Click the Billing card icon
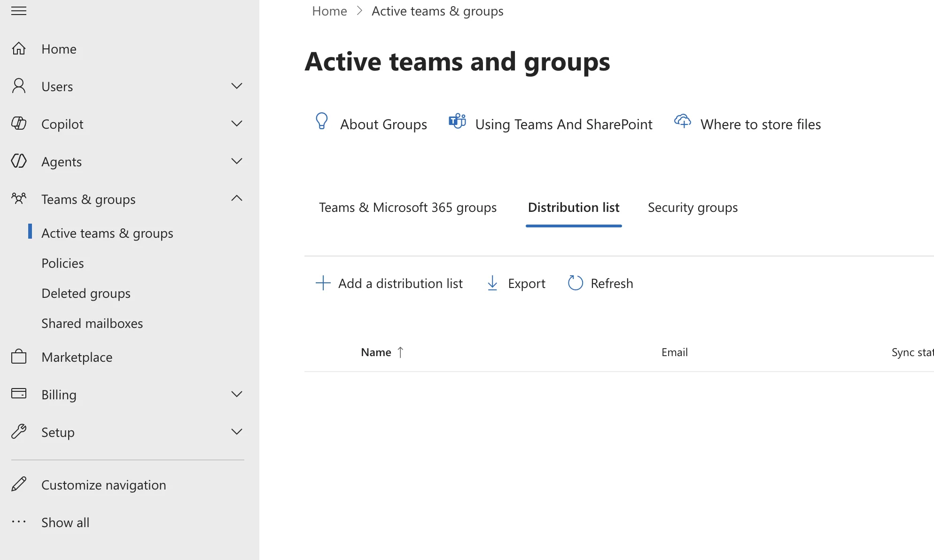Viewport: 934px width, 560px height. 19,394
